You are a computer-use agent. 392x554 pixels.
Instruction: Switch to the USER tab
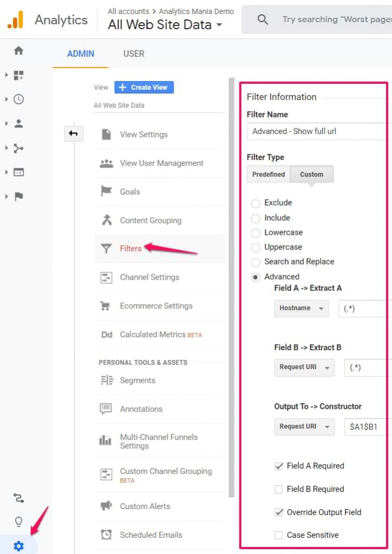(x=134, y=54)
